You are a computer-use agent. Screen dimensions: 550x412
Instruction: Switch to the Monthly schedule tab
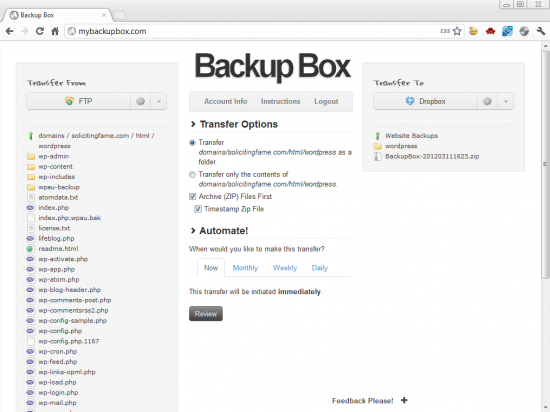[245, 268]
